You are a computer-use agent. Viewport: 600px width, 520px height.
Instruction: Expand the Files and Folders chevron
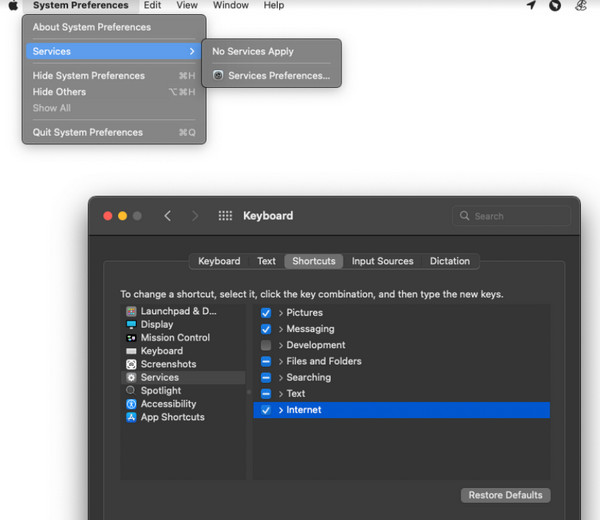[280, 362]
